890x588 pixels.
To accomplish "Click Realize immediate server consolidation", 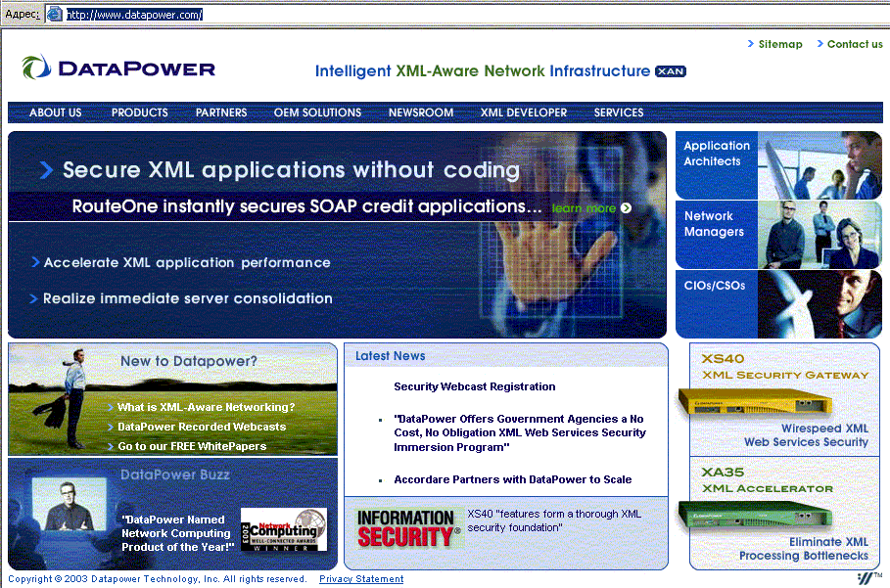I will tap(188, 298).
